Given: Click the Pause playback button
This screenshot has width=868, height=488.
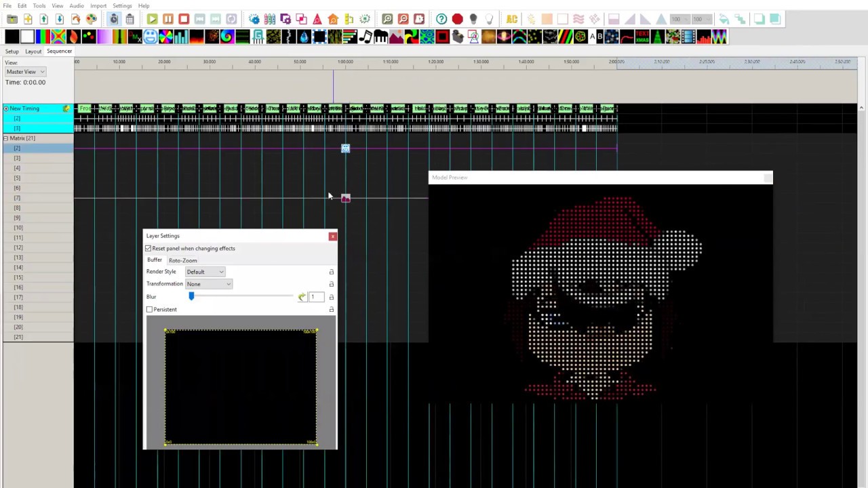Looking at the screenshot, I should 167,19.
